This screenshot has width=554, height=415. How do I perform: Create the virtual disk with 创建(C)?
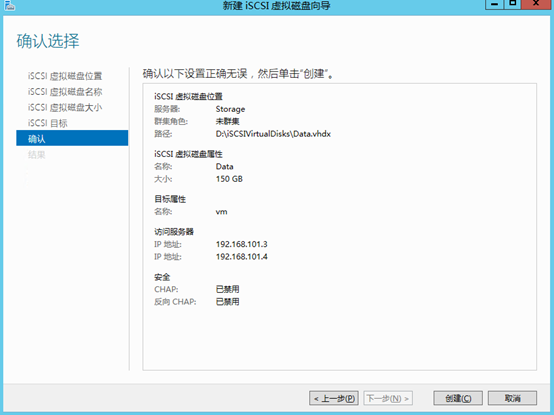click(x=458, y=398)
